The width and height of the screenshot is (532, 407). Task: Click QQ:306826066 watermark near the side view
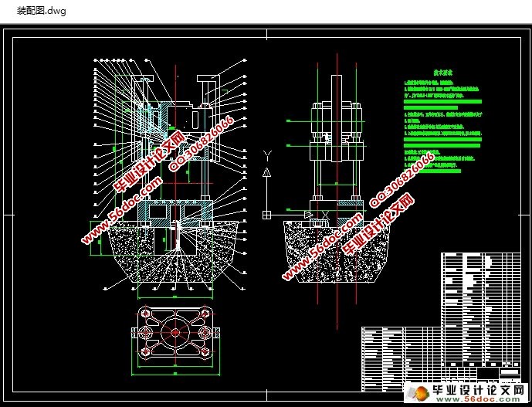(402, 180)
